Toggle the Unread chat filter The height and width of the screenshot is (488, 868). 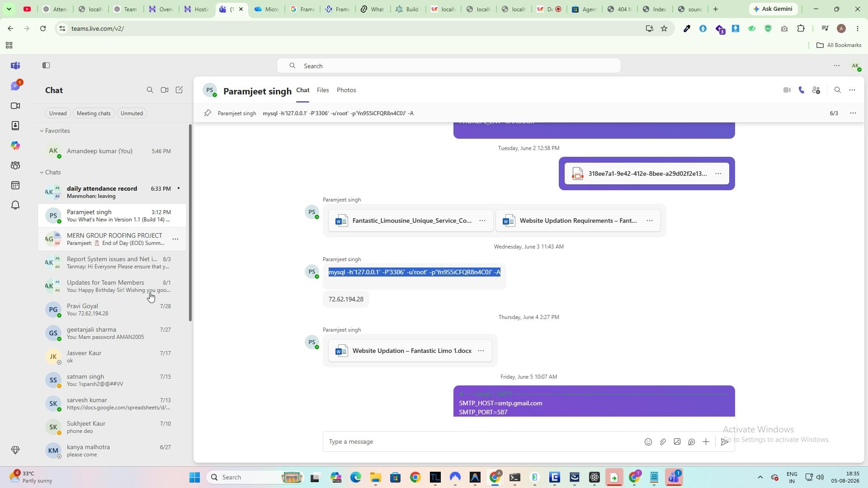pyautogui.click(x=58, y=113)
